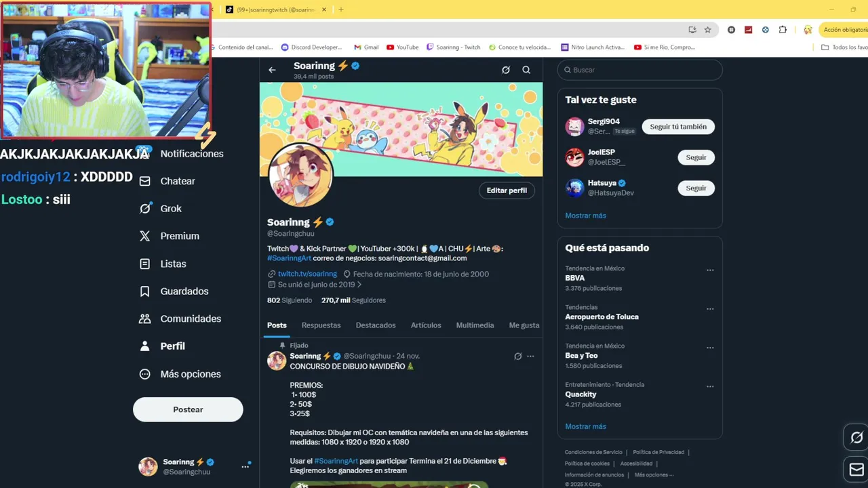Viewport: 868px width, 488px height.
Task: Switch to the Respuestas tab
Action: coord(321,325)
